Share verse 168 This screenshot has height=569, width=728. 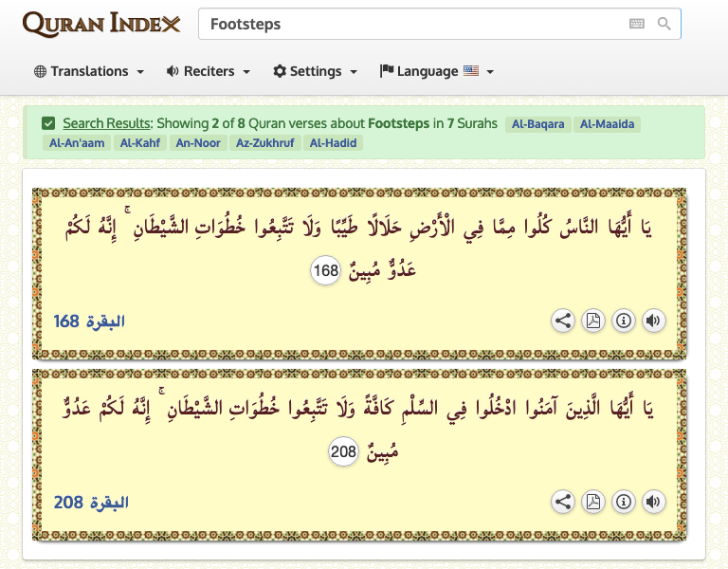[563, 321]
